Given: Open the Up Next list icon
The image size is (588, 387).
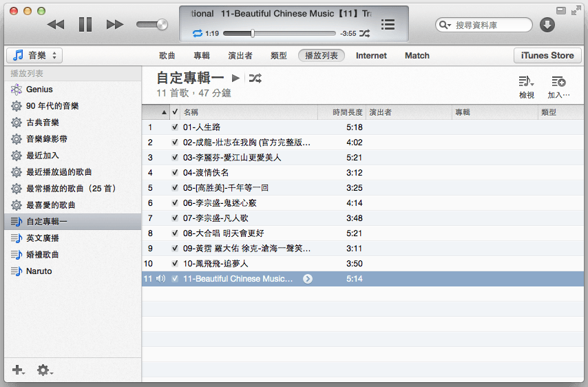Looking at the screenshot, I should pyautogui.click(x=388, y=25).
